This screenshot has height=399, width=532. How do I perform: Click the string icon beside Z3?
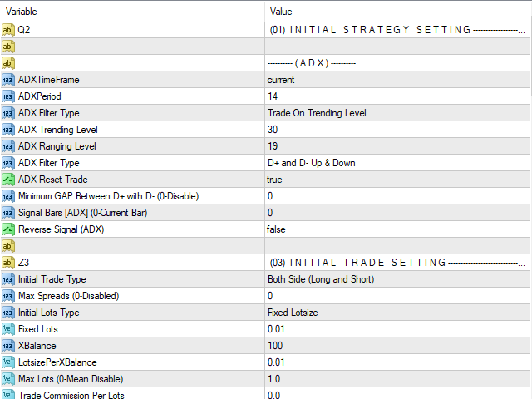pos(8,263)
